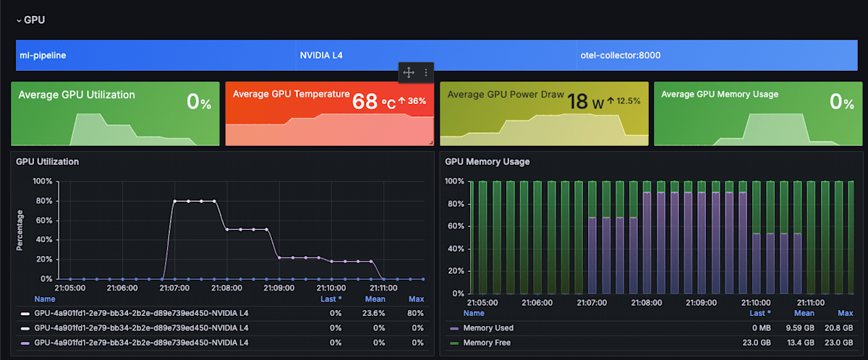Sort GPU Utilization legend by Max

pyautogui.click(x=417, y=299)
